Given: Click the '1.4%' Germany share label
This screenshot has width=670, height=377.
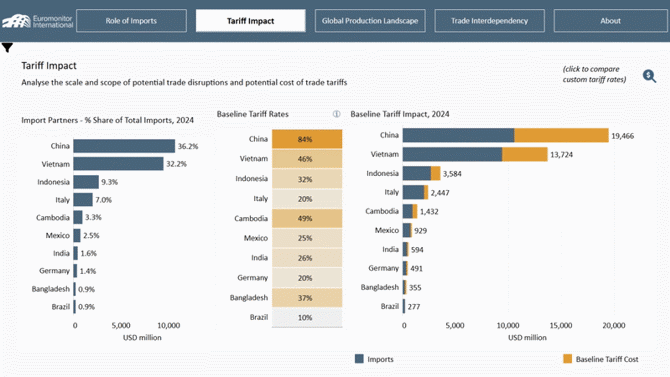Looking at the screenshot, I should pos(88,271).
